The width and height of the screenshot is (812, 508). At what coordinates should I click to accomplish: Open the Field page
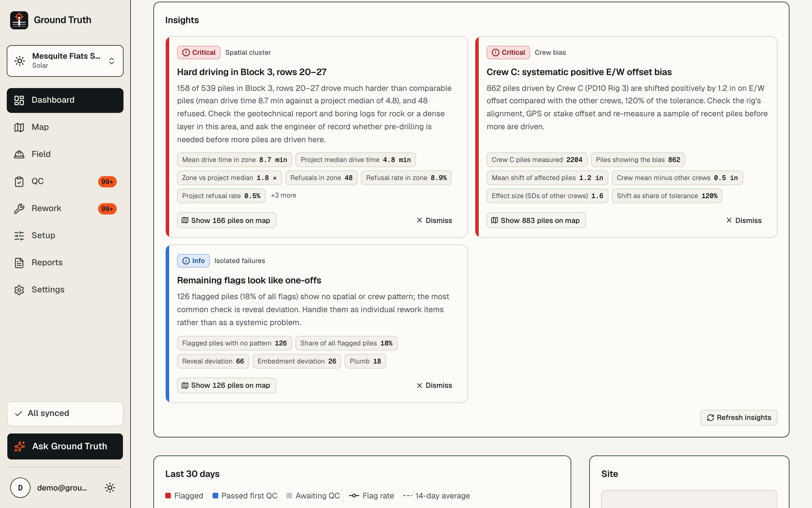(65, 154)
